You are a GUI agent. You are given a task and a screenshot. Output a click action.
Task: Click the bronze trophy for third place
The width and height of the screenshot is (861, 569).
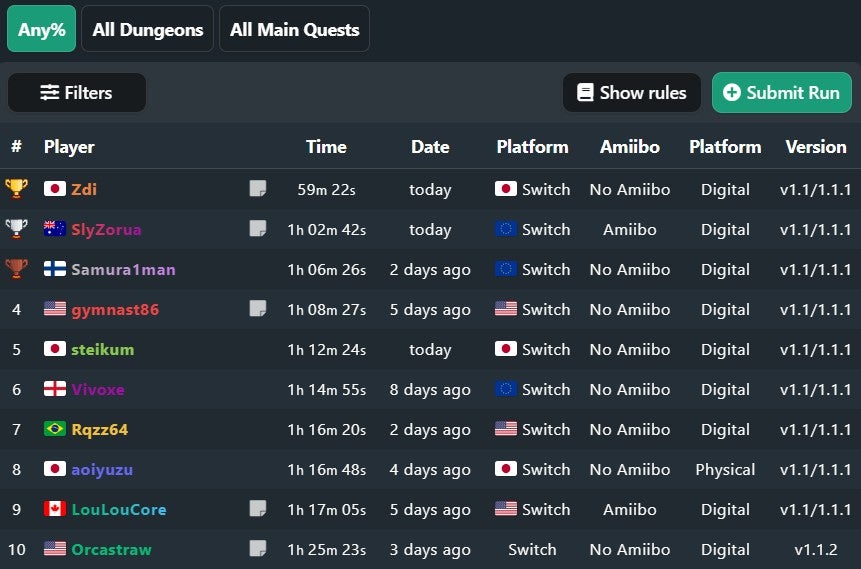click(x=16, y=269)
